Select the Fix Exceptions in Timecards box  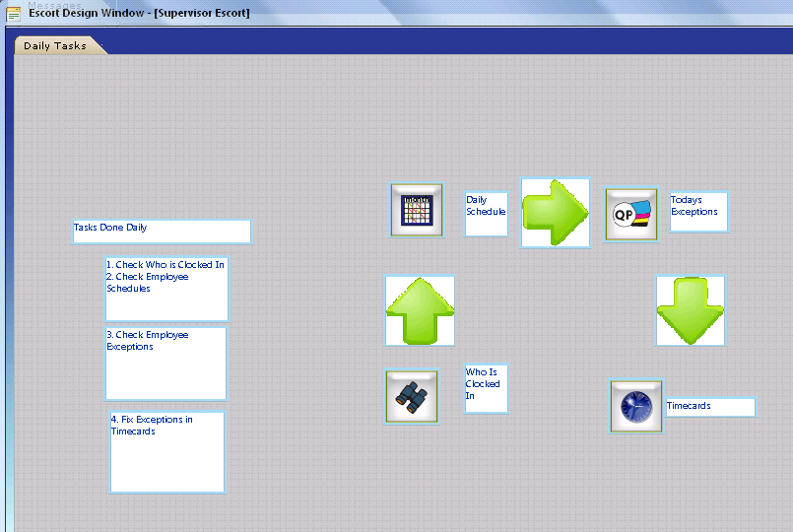tap(166, 451)
